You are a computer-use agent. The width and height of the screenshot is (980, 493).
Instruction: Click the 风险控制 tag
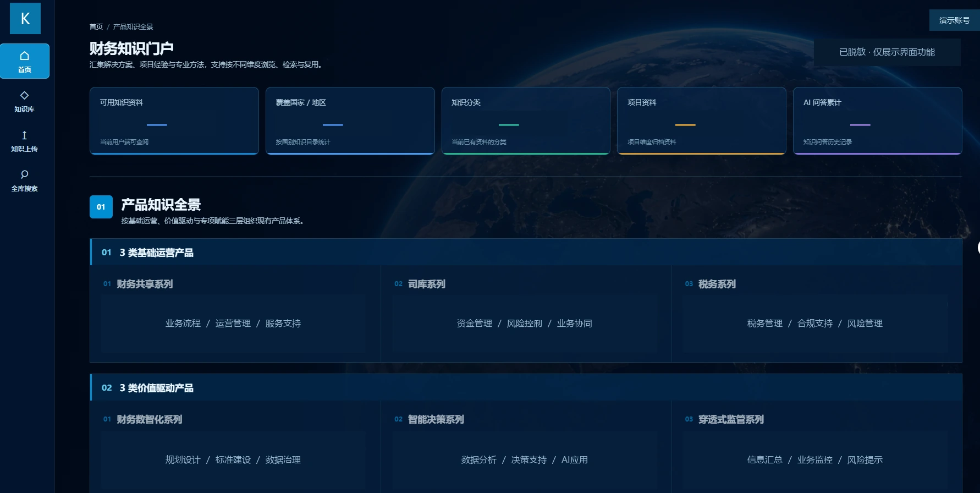pyautogui.click(x=525, y=324)
